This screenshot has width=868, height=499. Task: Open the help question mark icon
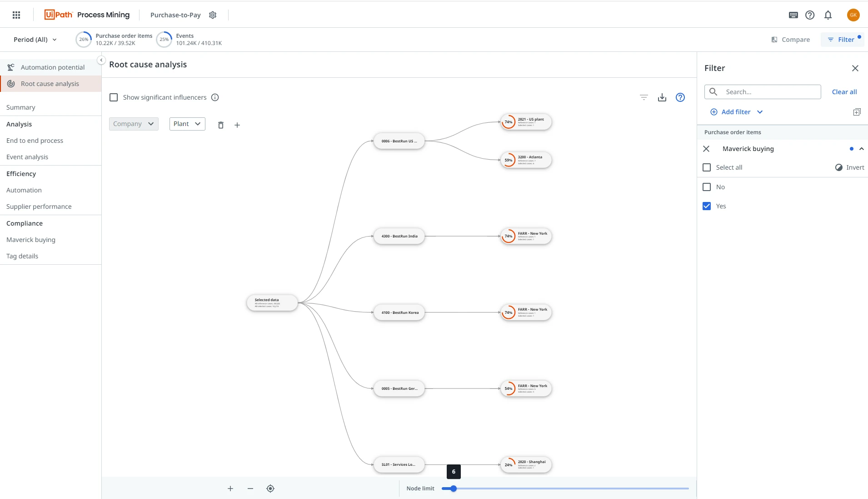coord(810,15)
